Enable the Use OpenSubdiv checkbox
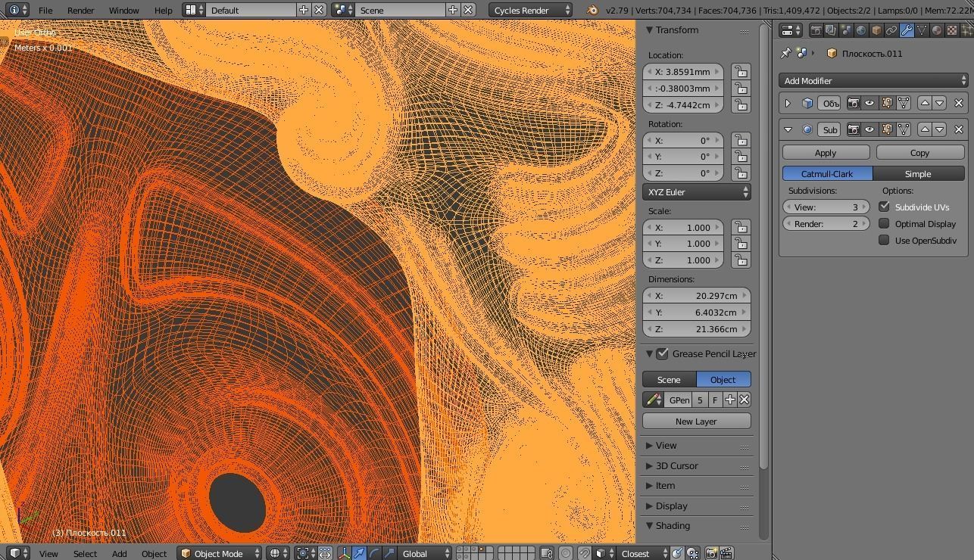Viewport: 974px width, 560px height. tap(884, 240)
